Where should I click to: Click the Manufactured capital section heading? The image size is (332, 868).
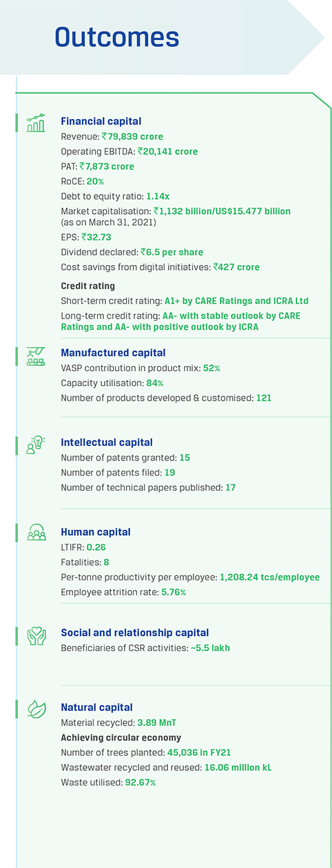click(x=113, y=353)
